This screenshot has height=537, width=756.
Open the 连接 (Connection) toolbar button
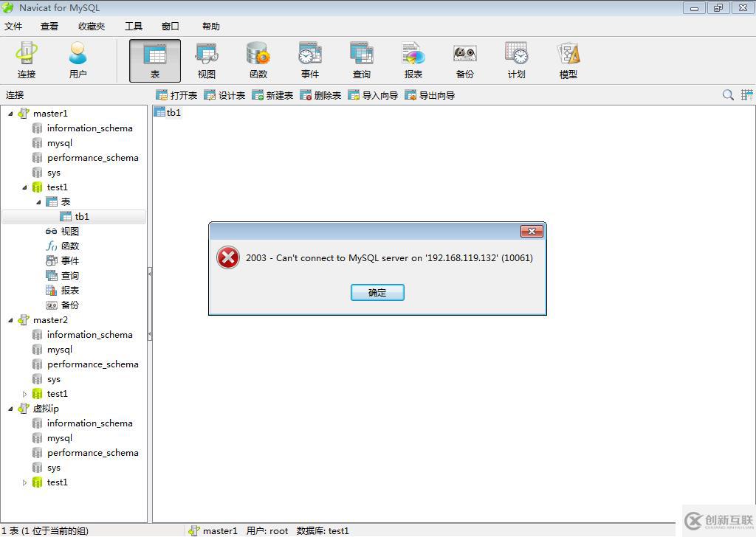click(x=27, y=60)
